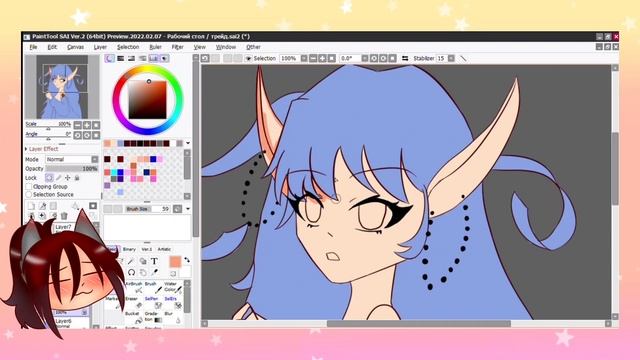The height and width of the screenshot is (360, 640).
Task: Open the Selection menu
Action: [x=128, y=47]
